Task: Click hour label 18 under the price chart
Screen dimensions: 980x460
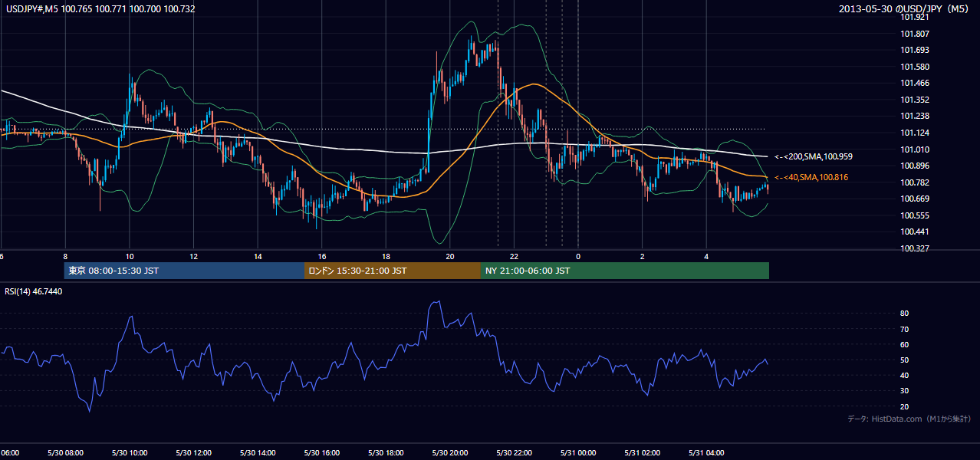Action: [x=386, y=256]
